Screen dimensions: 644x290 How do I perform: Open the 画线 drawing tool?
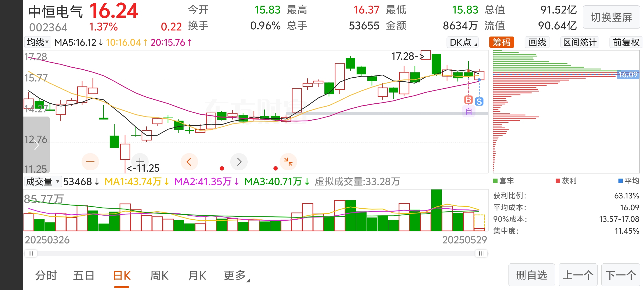tap(537, 42)
